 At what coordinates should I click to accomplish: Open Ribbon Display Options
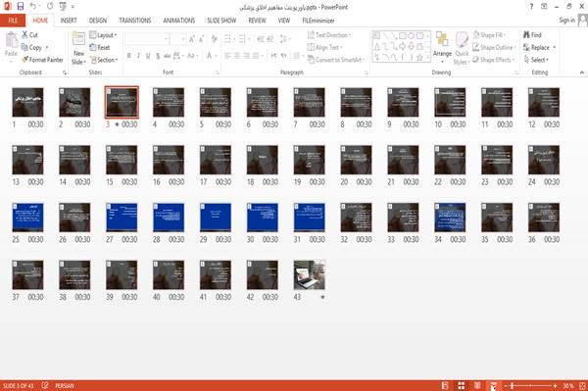[544, 7]
